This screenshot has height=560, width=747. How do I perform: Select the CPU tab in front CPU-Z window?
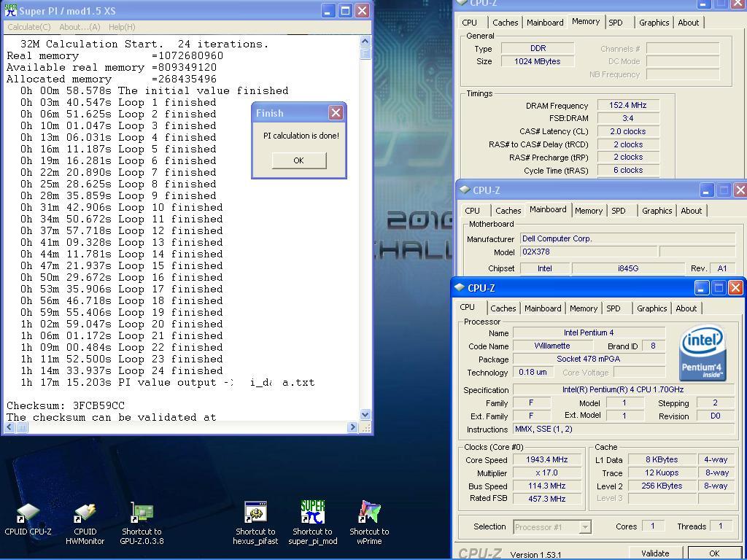point(468,308)
